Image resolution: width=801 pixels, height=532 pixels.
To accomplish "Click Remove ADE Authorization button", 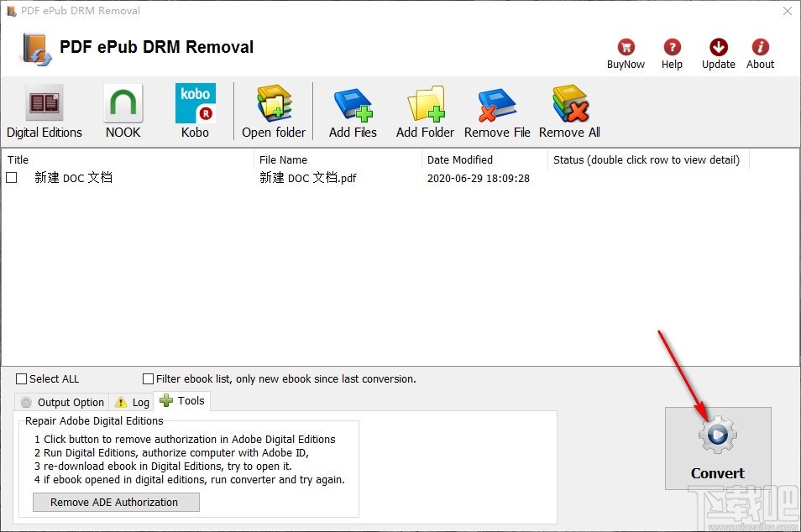I will [116, 502].
